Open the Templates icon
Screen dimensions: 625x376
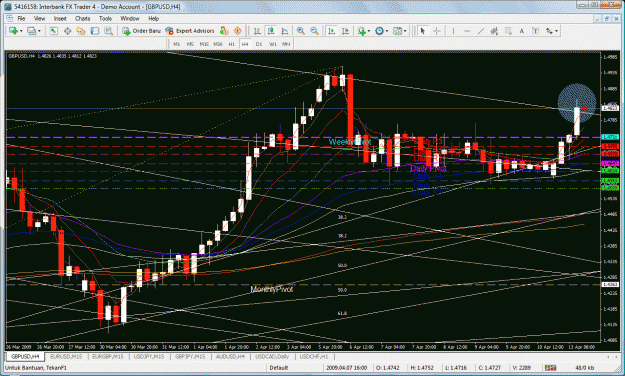(397, 31)
